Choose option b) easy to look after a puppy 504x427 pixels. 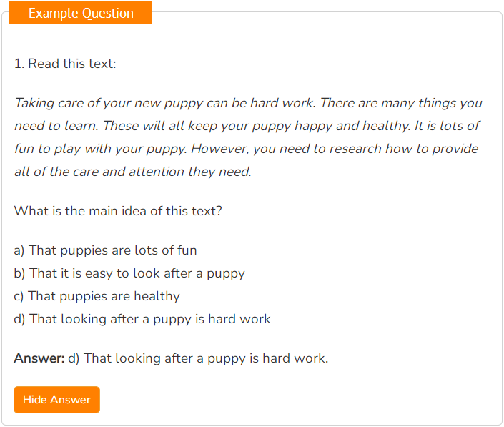pos(129,273)
